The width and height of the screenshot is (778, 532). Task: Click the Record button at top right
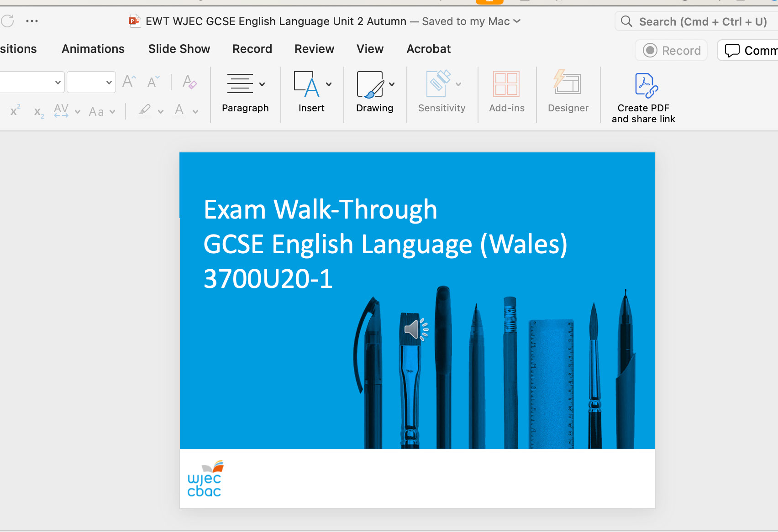click(671, 50)
